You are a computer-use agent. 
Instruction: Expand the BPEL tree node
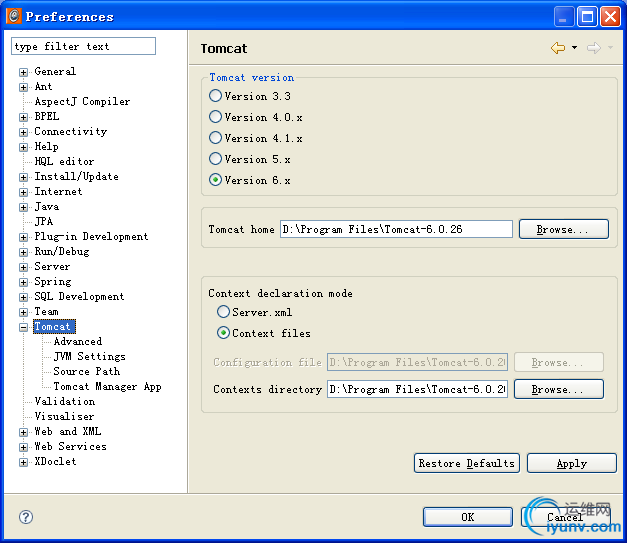pyautogui.click(x=24, y=117)
